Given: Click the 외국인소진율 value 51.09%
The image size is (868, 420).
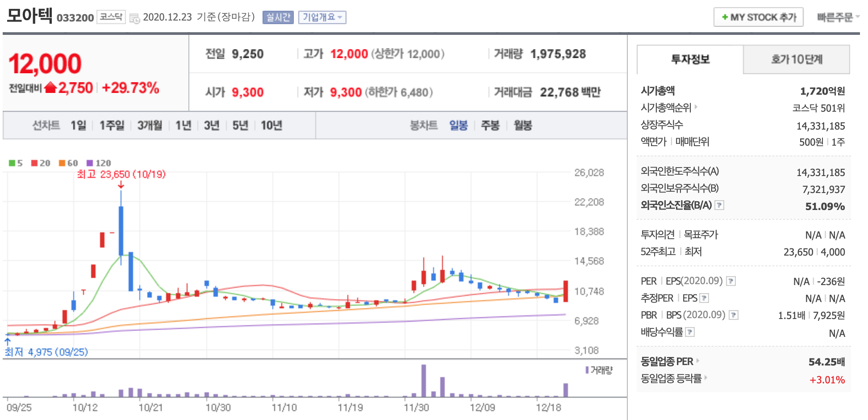Looking at the screenshot, I should click(x=825, y=206).
